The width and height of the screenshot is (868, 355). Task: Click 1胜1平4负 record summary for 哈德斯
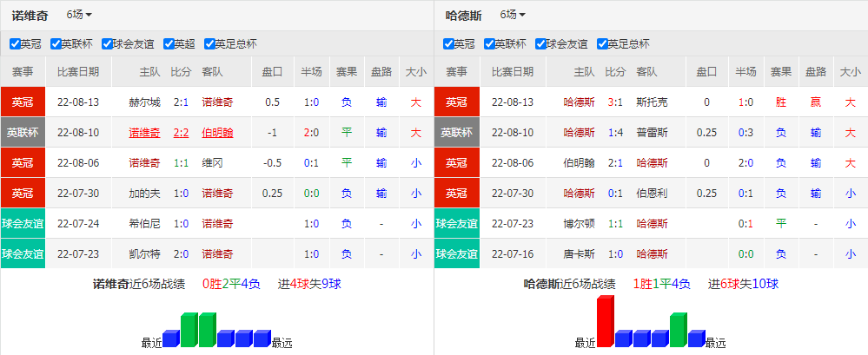pyautogui.click(x=661, y=284)
